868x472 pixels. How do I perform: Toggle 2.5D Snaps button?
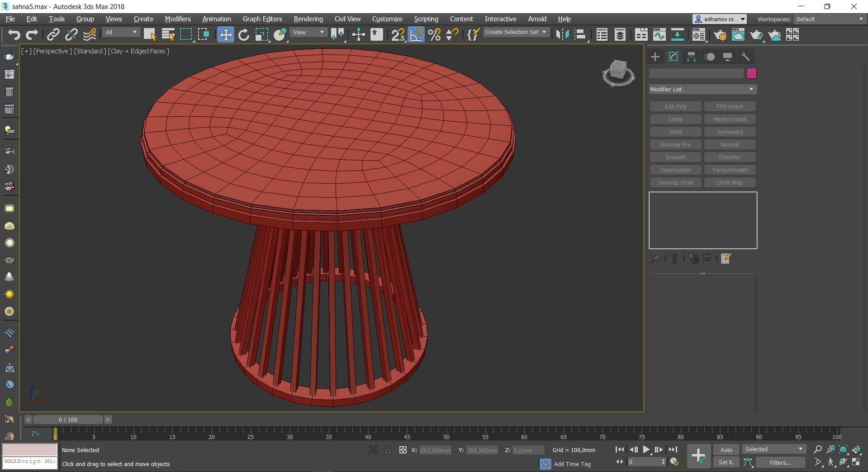coord(398,34)
